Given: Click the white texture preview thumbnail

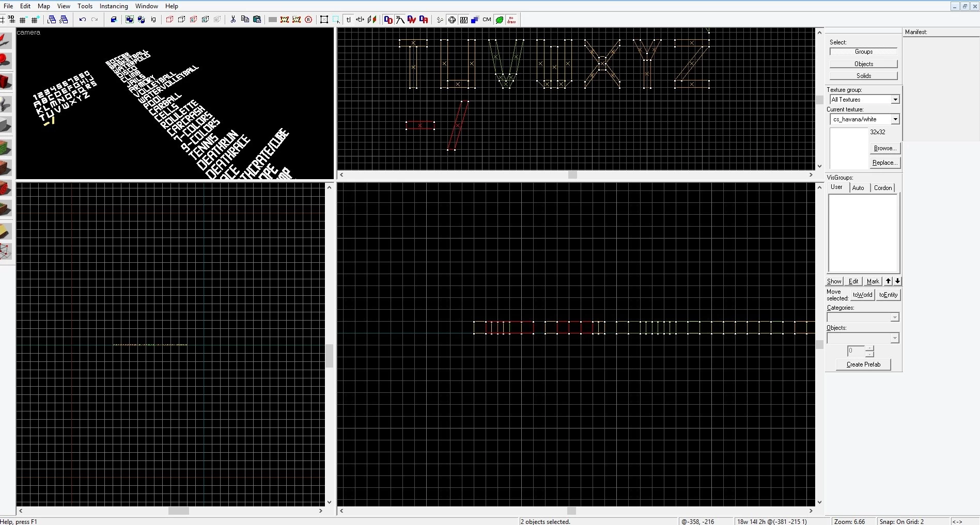Looking at the screenshot, I should tap(849, 148).
